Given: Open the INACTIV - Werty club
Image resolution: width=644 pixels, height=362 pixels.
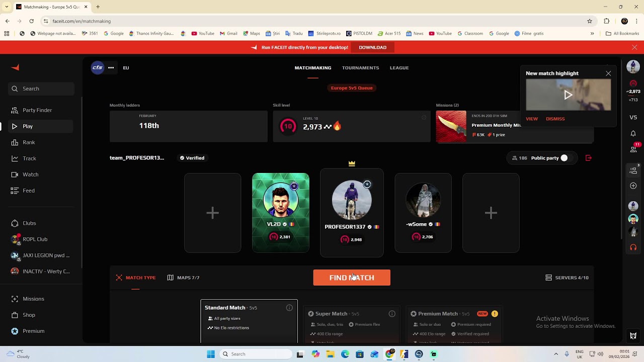Looking at the screenshot, I should point(40,271).
